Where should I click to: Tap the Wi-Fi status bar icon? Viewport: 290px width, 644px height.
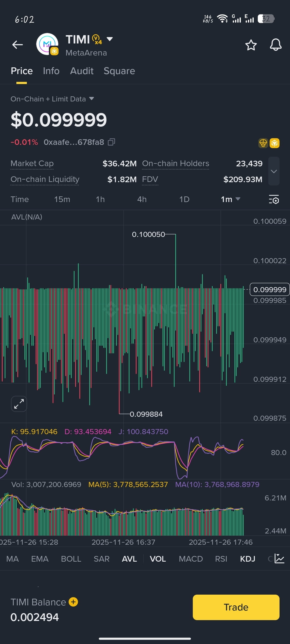tap(222, 19)
